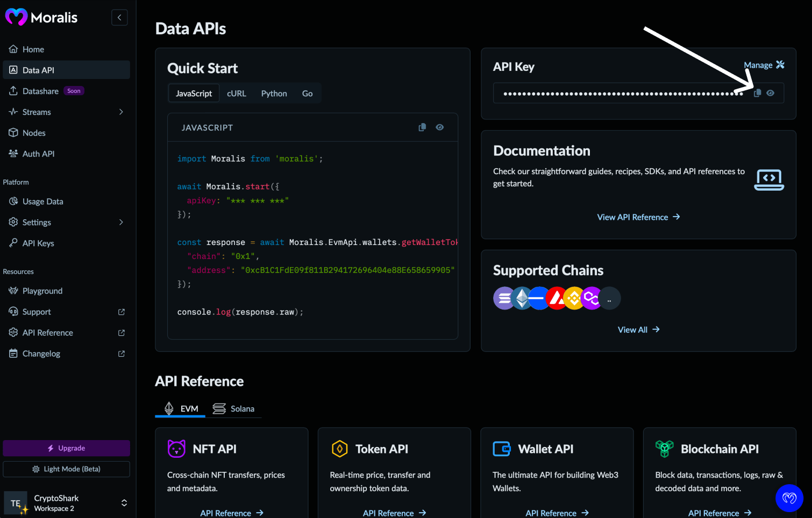Reveal the hidden API key
The image size is (812, 518).
coord(771,92)
